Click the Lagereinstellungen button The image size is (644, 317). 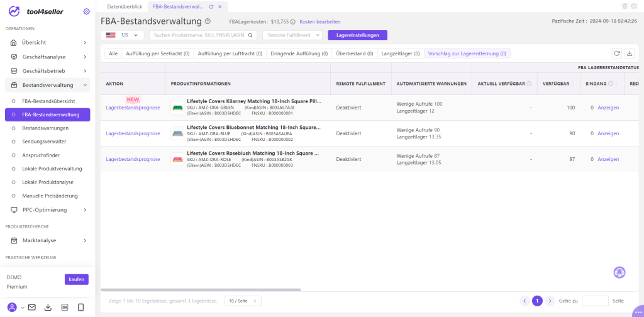(x=357, y=35)
